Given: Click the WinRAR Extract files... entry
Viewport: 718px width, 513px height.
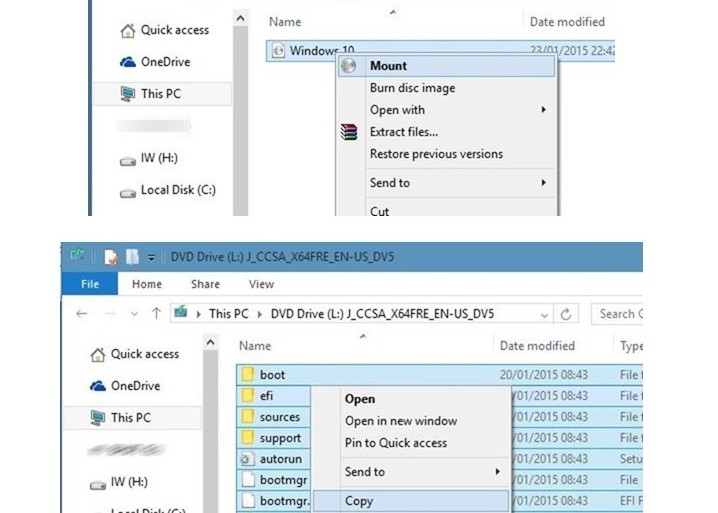Looking at the screenshot, I should (403, 132).
